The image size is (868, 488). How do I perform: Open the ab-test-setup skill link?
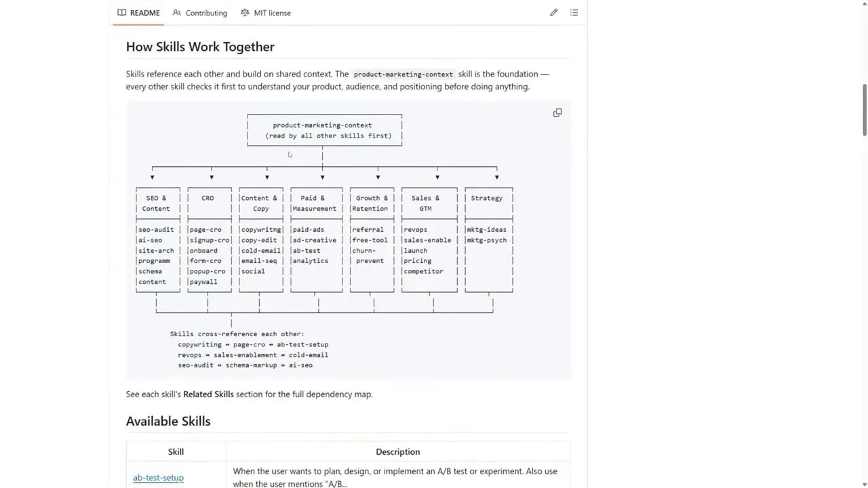click(x=158, y=477)
